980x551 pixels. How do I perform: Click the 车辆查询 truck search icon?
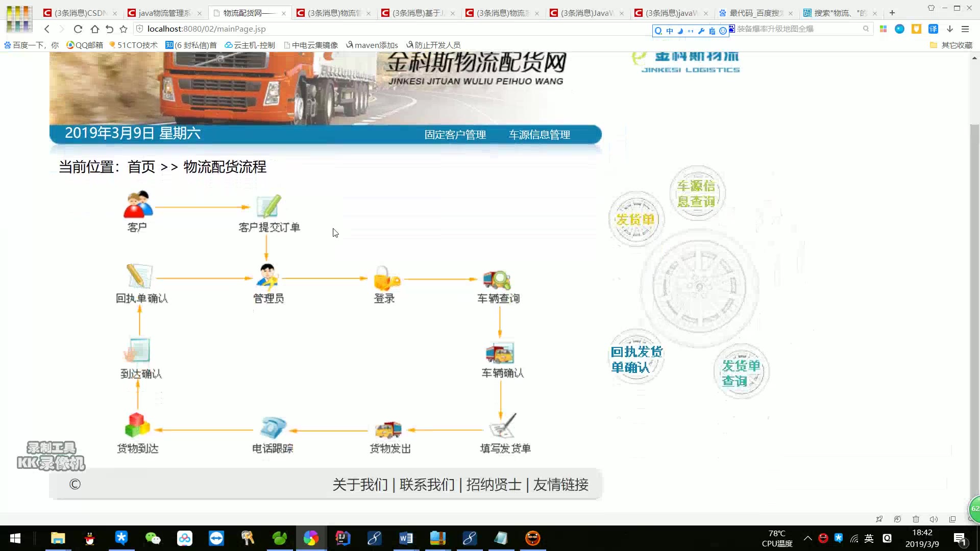(x=497, y=279)
